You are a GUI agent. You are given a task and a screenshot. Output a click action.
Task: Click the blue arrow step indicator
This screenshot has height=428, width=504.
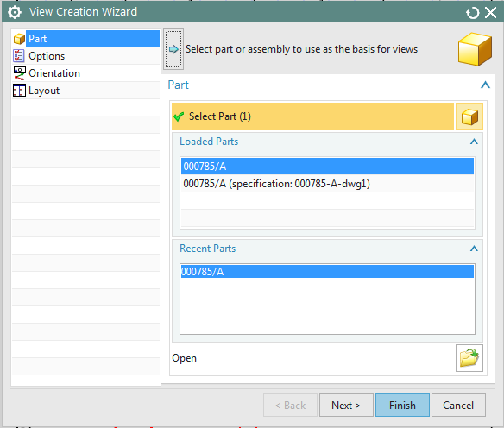173,49
